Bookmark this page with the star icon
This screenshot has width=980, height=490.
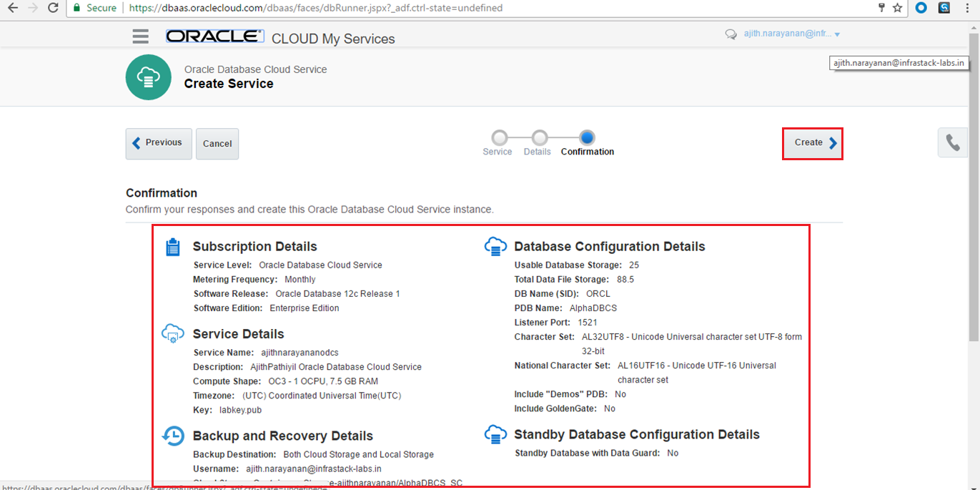coord(898,8)
